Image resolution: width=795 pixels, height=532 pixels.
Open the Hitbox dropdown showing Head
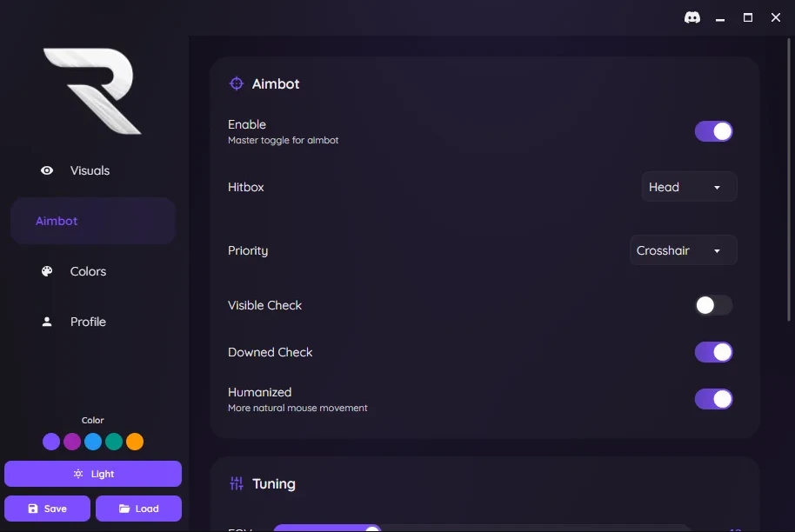click(x=689, y=187)
